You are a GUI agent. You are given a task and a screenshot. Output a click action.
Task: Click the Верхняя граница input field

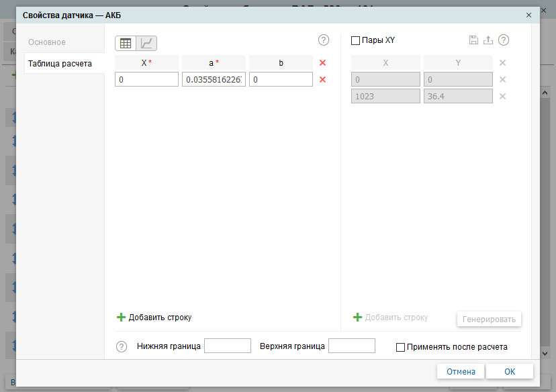coord(351,346)
